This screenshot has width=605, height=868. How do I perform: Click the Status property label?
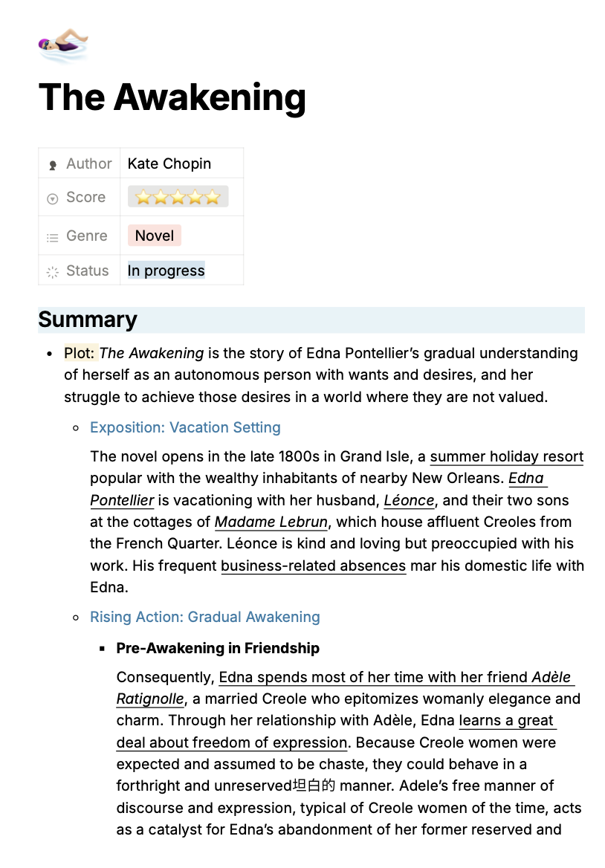coord(88,271)
